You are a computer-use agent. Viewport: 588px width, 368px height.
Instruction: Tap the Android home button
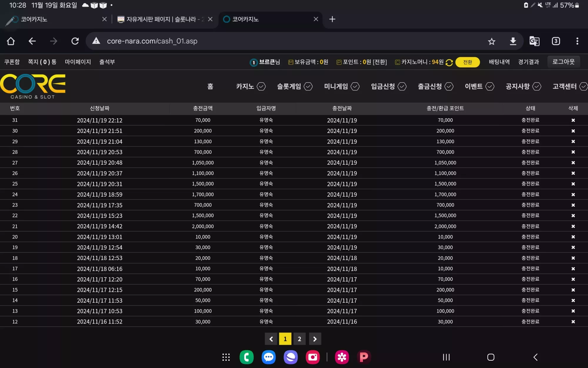[491, 357]
